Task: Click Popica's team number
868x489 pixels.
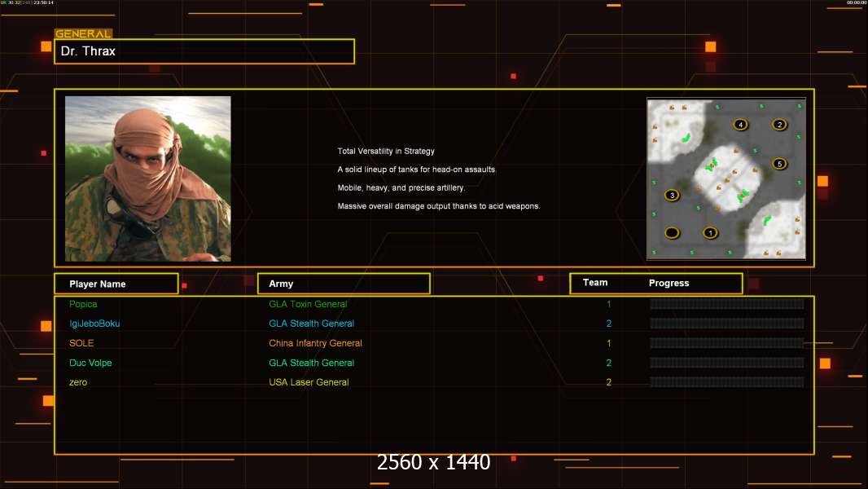Action: pyautogui.click(x=608, y=304)
